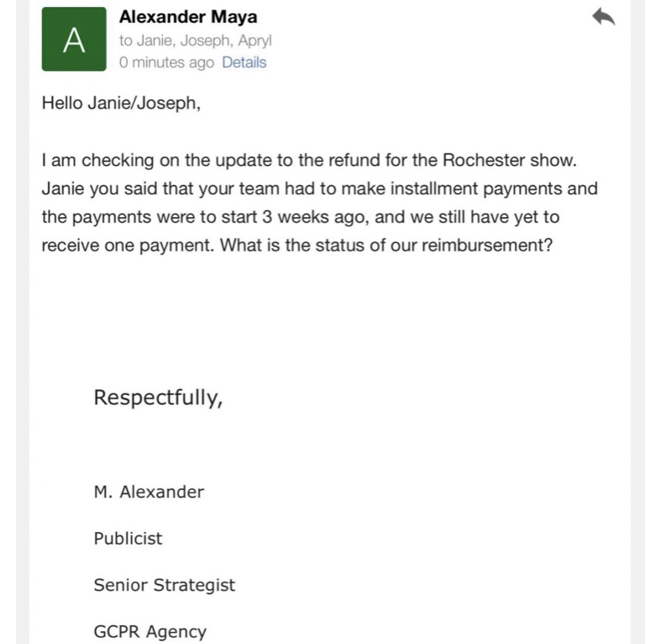This screenshot has width=661, height=644.
Task: Click the line mentioning installment payments
Action: click(x=319, y=188)
